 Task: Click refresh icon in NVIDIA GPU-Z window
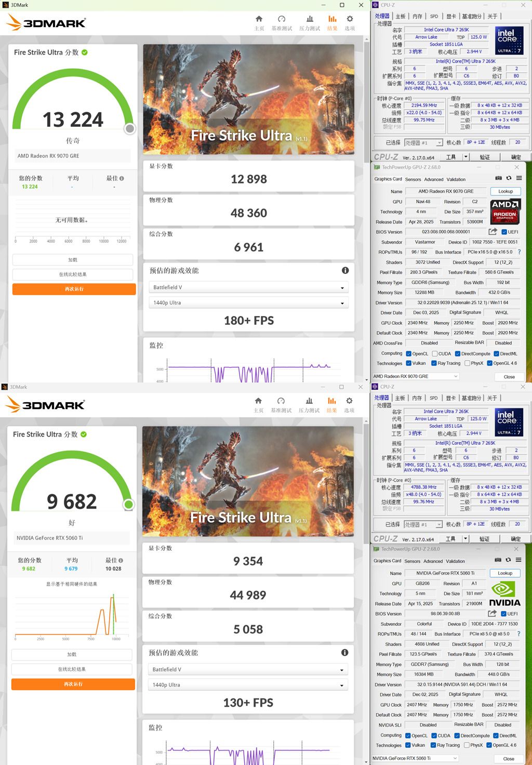coord(508,560)
